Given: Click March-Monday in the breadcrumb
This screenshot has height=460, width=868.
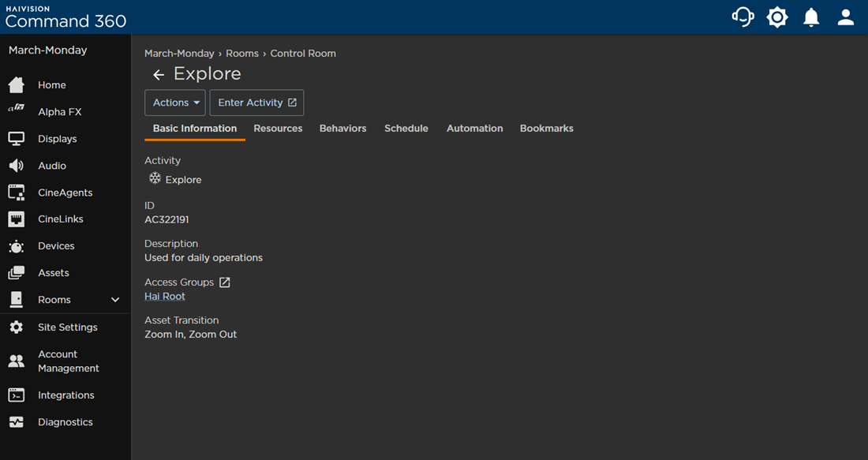Looking at the screenshot, I should [179, 54].
